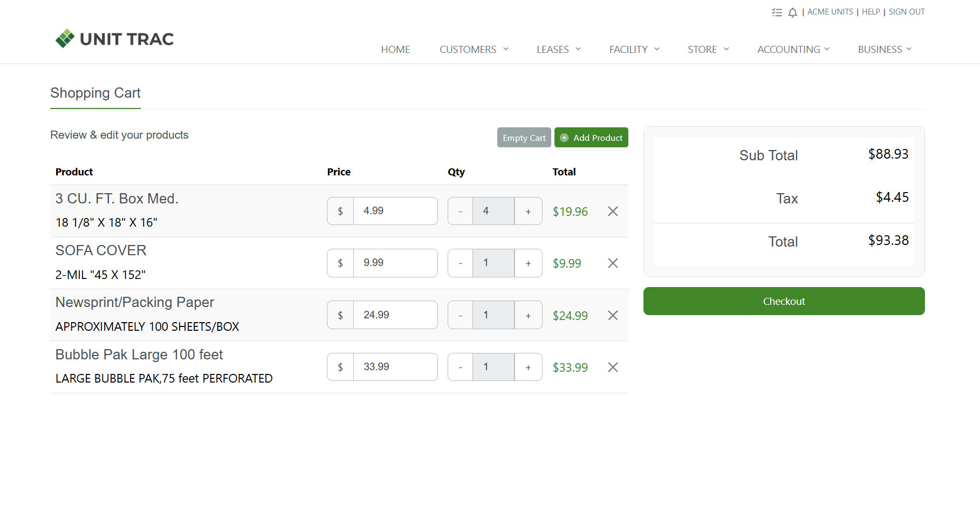Click the green Checkout button

click(x=784, y=301)
